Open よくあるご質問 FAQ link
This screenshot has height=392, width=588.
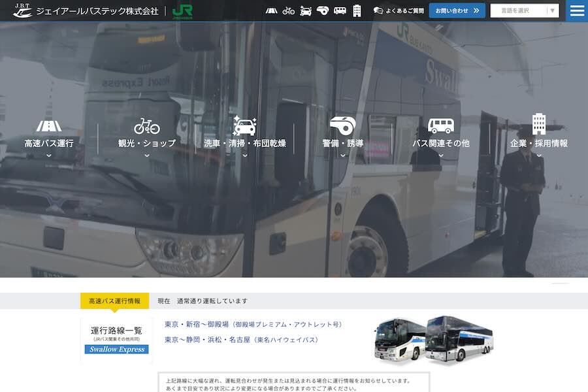[404, 11]
